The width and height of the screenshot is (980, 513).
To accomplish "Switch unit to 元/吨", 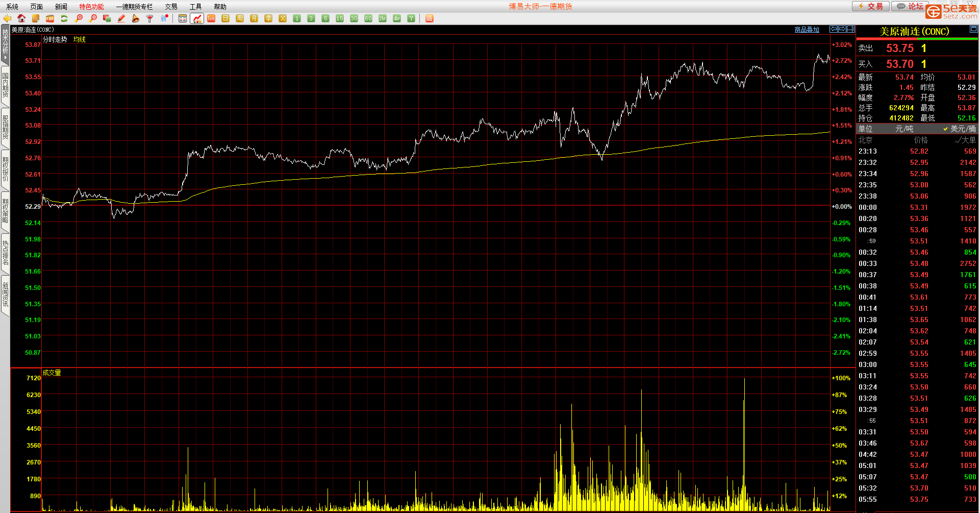I will coord(904,129).
